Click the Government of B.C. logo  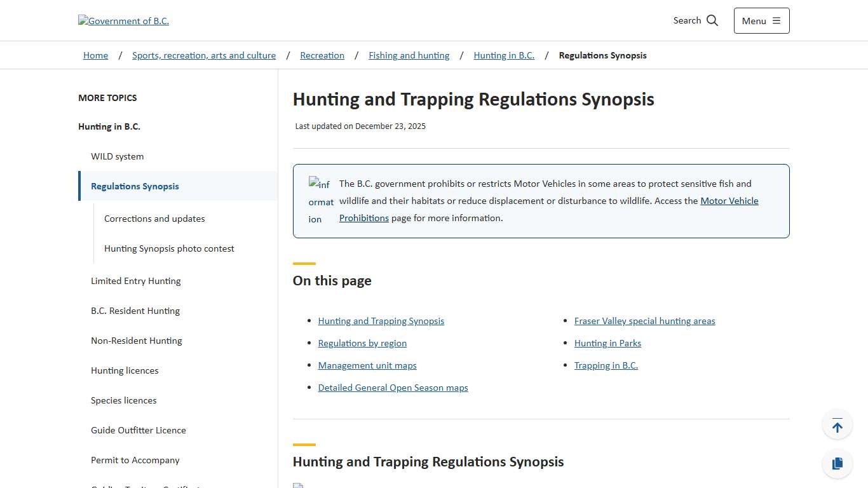[123, 20]
